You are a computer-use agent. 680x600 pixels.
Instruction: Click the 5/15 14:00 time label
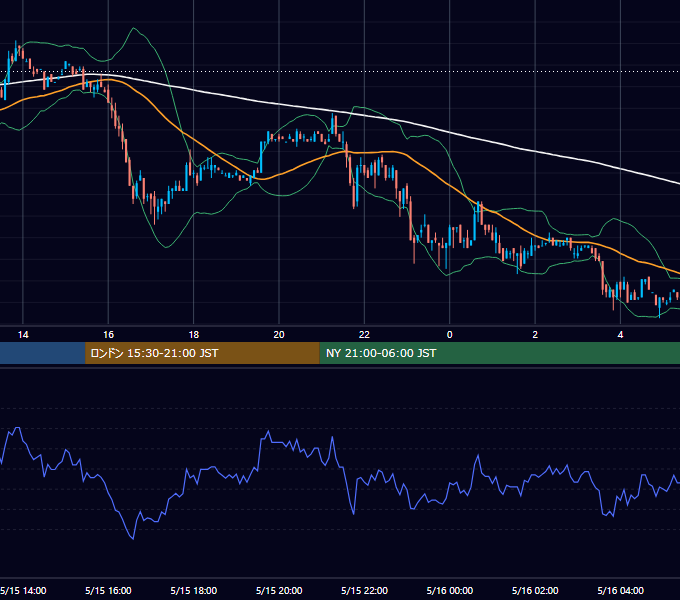point(23,590)
